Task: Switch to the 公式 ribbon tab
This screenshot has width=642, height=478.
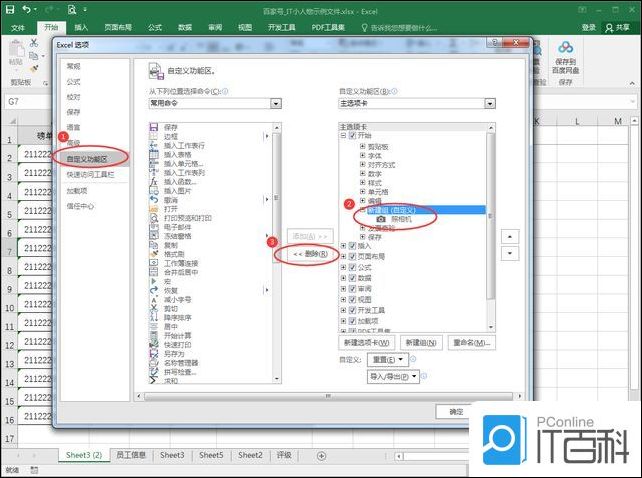Action: coord(155,27)
